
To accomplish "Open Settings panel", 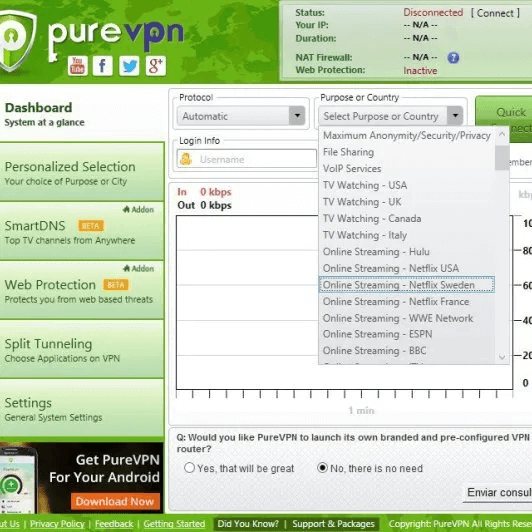I will click(x=81, y=408).
